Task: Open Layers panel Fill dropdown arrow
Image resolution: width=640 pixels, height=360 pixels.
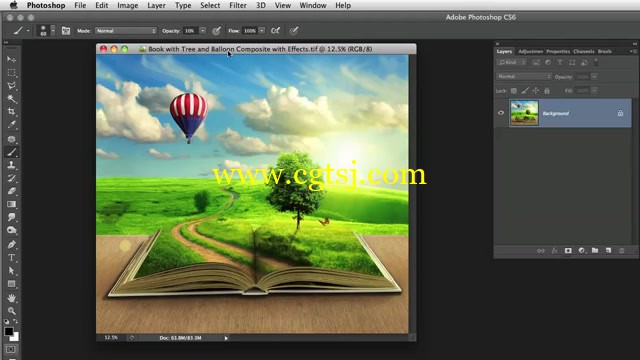Action: coord(594,90)
